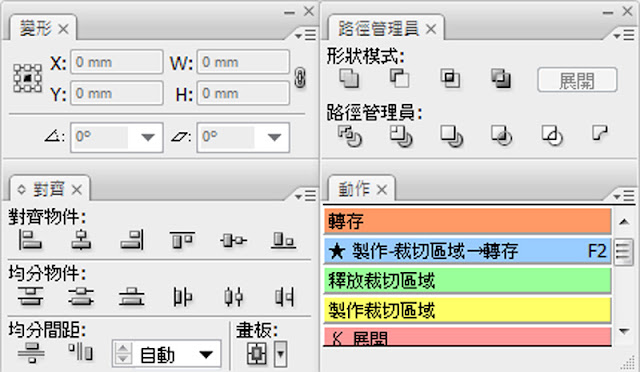This screenshot has width=640, height=372.
Task: Collapse the Transform panel group
Action: [289, 12]
